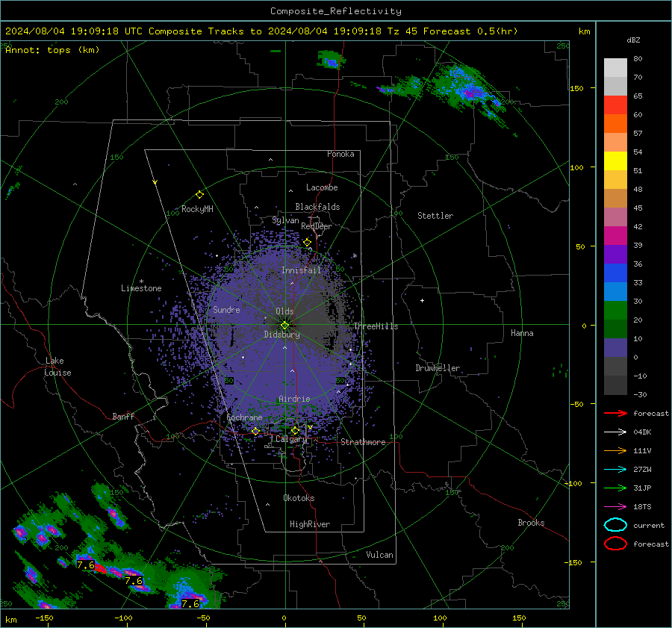The height and width of the screenshot is (628, 672).
Task: Click the yellow diamond marker near RedDeer
Action: [307, 243]
